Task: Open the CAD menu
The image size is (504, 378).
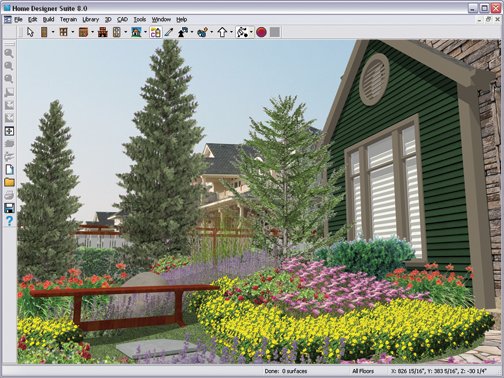Action: [122, 19]
